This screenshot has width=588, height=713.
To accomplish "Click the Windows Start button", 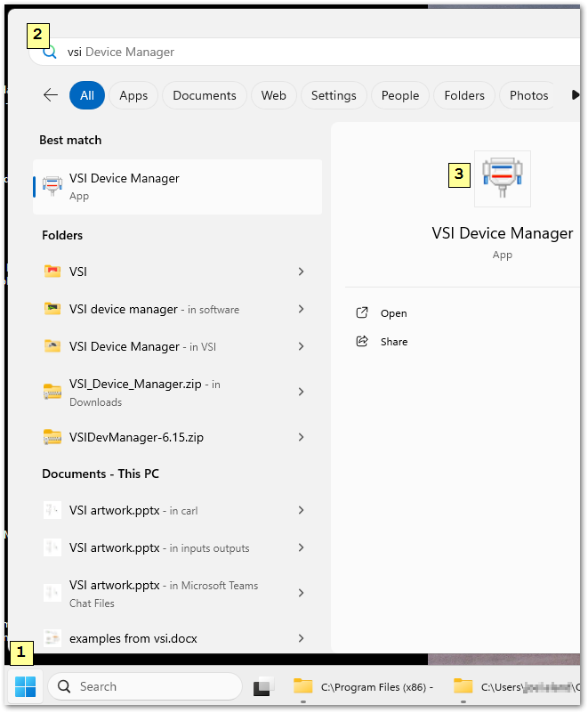I will [25, 686].
